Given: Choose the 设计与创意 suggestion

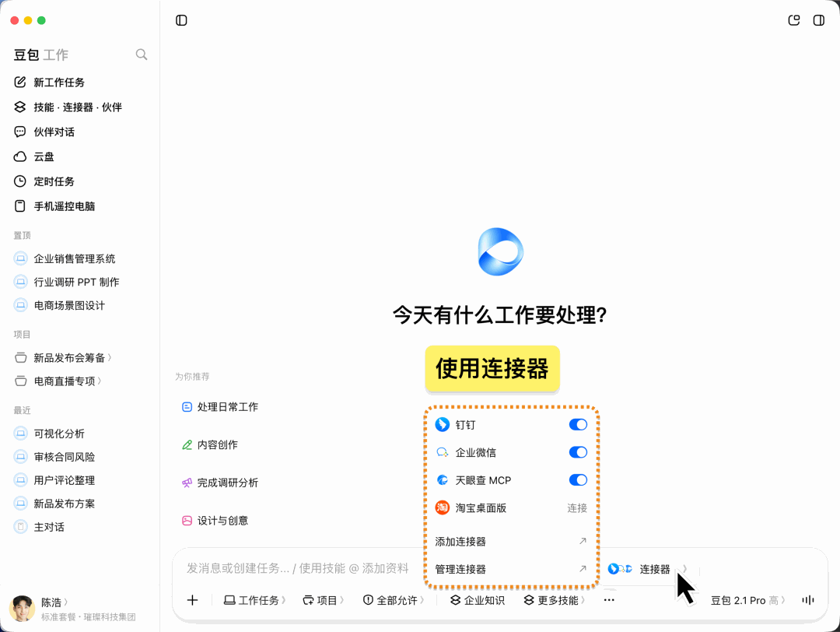Looking at the screenshot, I should [x=215, y=521].
